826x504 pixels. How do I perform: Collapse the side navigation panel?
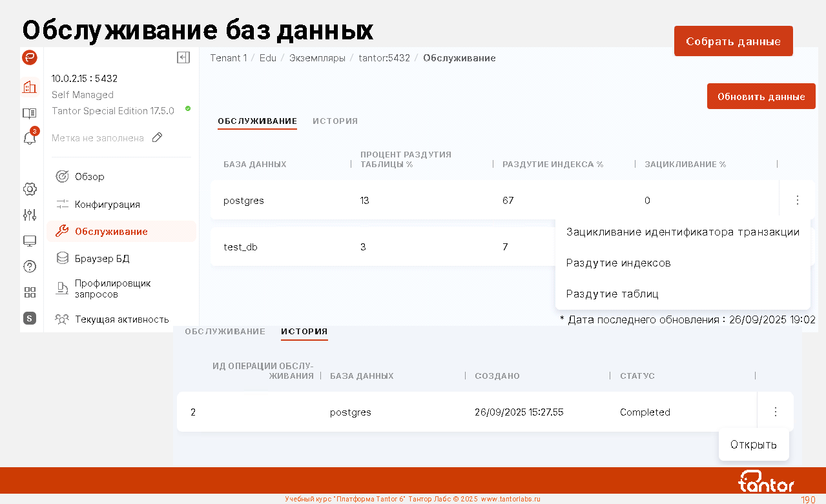click(183, 58)
